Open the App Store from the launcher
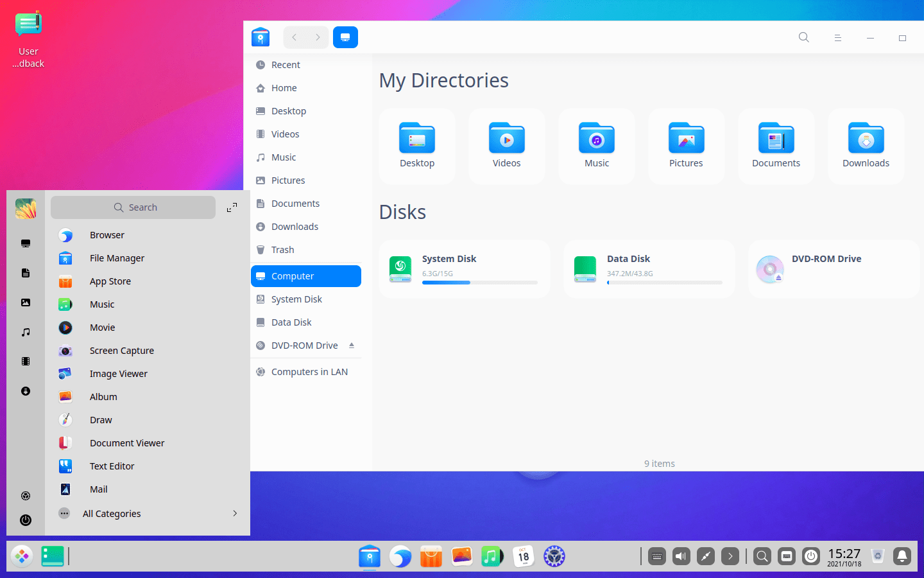 [x=109, y=281]
